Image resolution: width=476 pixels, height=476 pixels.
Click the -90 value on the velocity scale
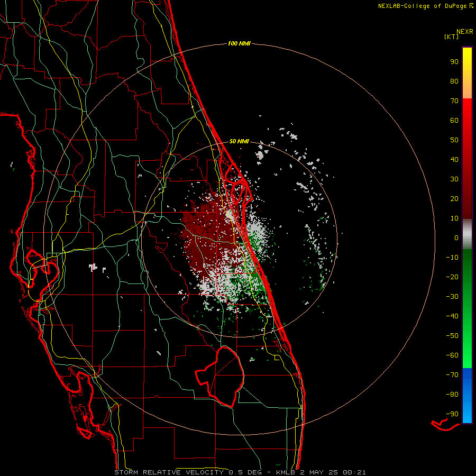click(452, 414)
